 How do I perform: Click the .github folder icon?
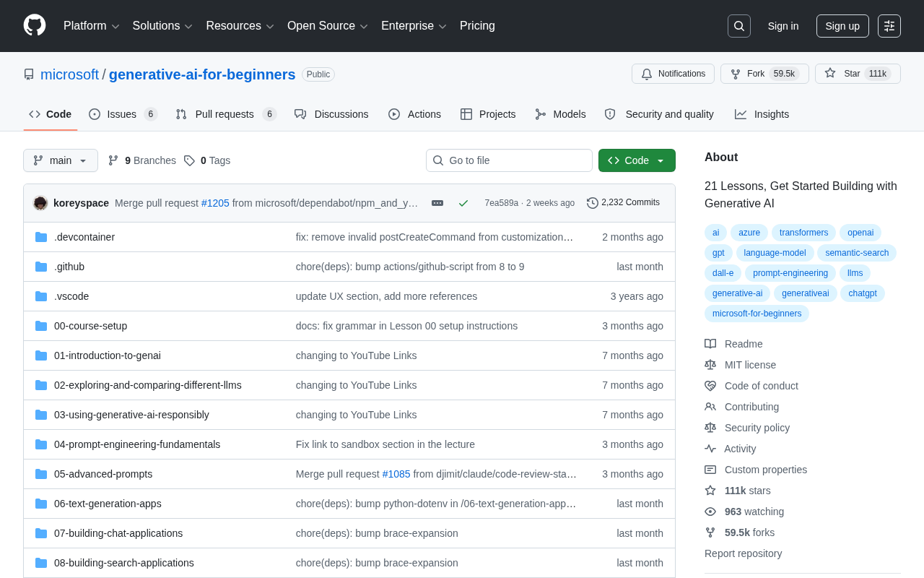[41, 267]
